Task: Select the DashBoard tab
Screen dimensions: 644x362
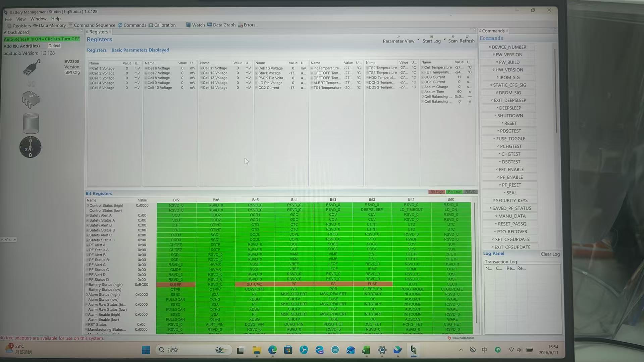Action: [16, 33]
